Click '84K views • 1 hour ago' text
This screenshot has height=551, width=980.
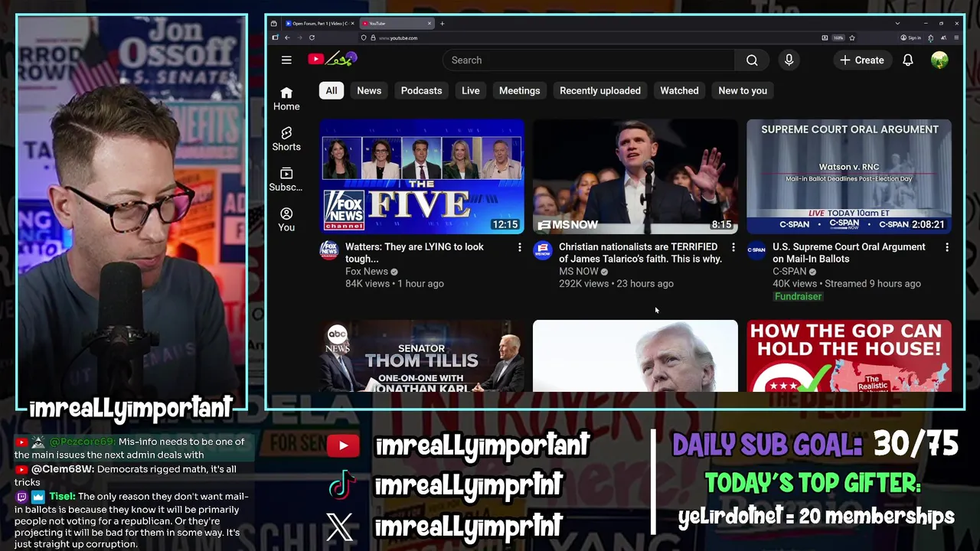pyautogui.click(x=394, y=284)
